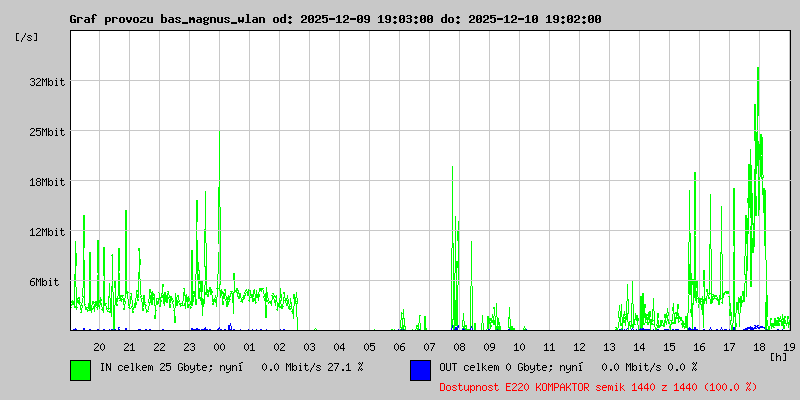
Task: Click hour label '16' on time axis
Action: click(x=699, y=347)
